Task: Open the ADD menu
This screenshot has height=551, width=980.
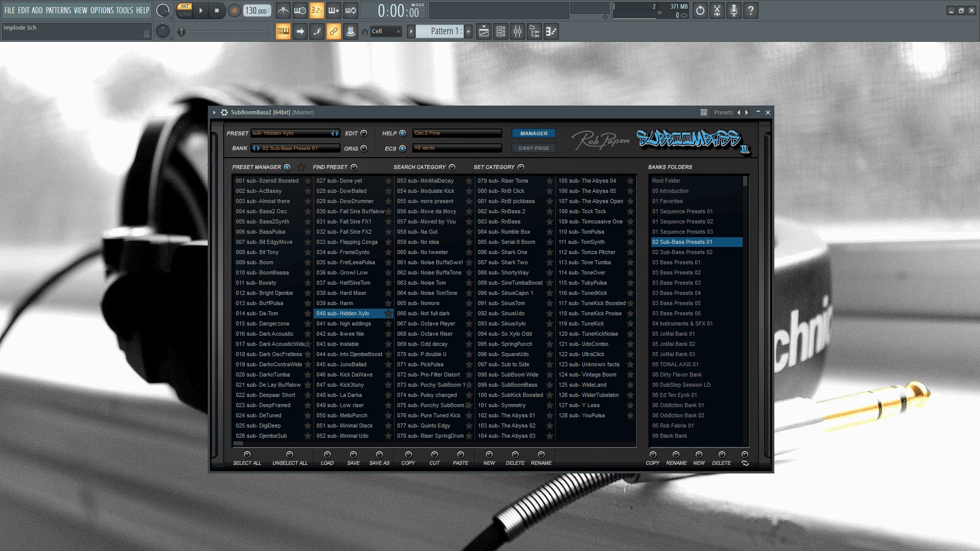Action: coord(37,10)
